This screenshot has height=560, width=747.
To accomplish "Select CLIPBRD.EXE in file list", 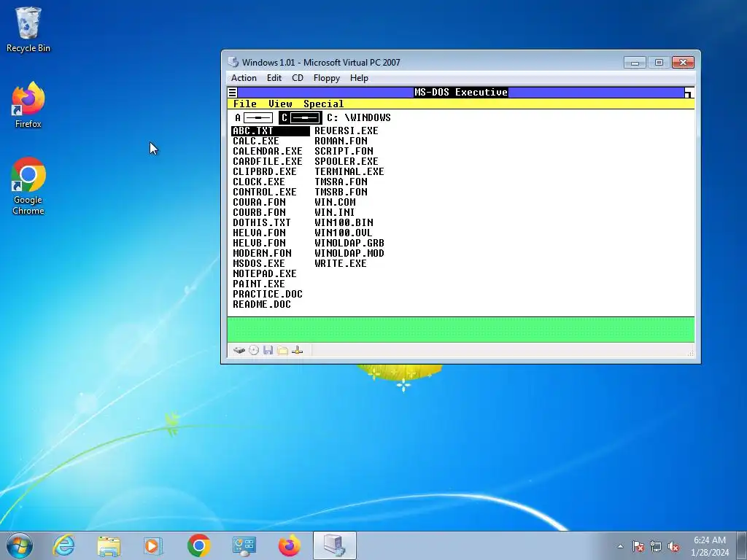I will pos(265,172).
